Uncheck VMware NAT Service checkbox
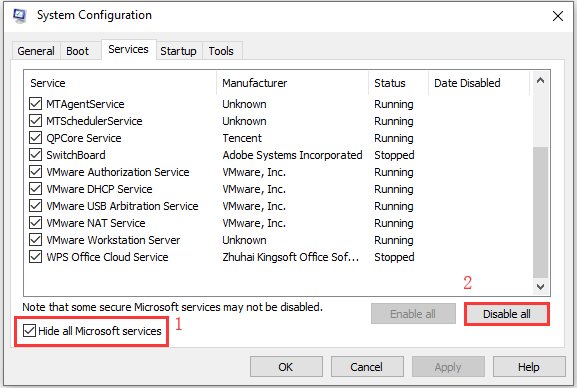 35,222
